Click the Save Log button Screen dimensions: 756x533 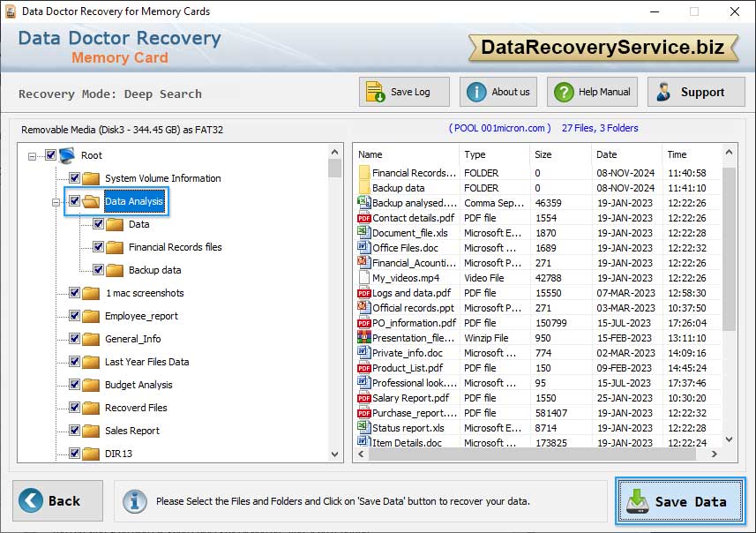click(404, 92)
